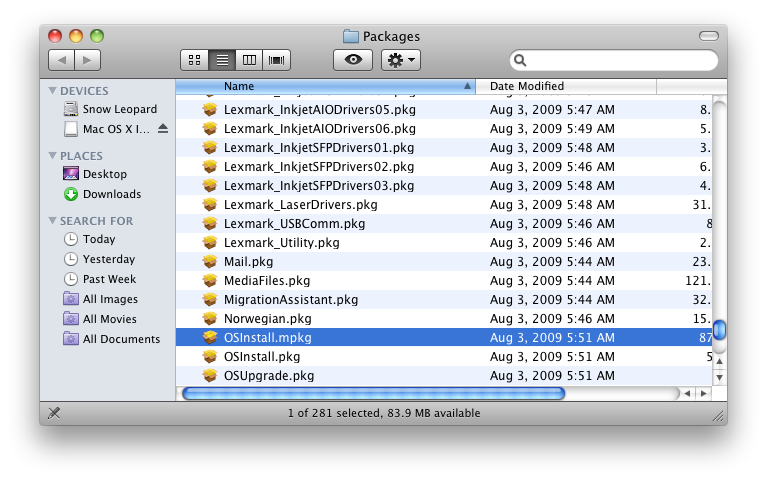Click the Desktop sidebar icon
The height and width of the screenshot is (480, 767).
71,174
